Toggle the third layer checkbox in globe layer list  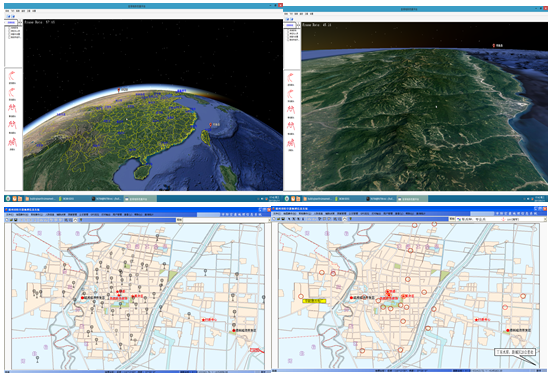(9, 34)
